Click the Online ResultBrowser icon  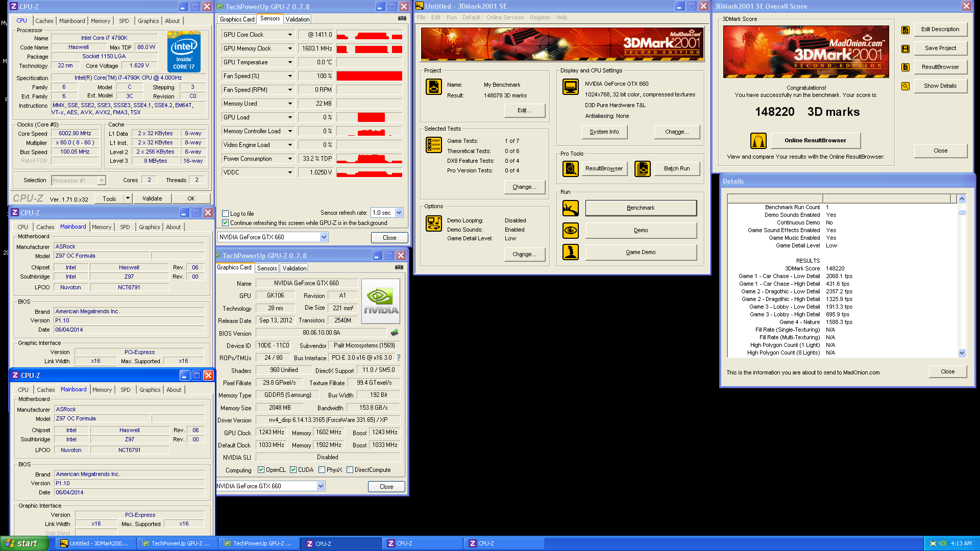pos(758,140)
